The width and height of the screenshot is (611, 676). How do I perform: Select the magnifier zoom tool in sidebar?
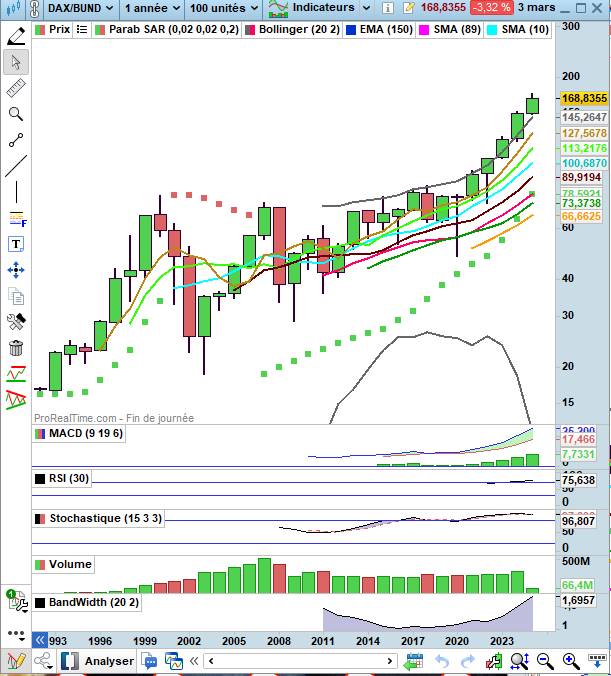click(x=16, y=114)
